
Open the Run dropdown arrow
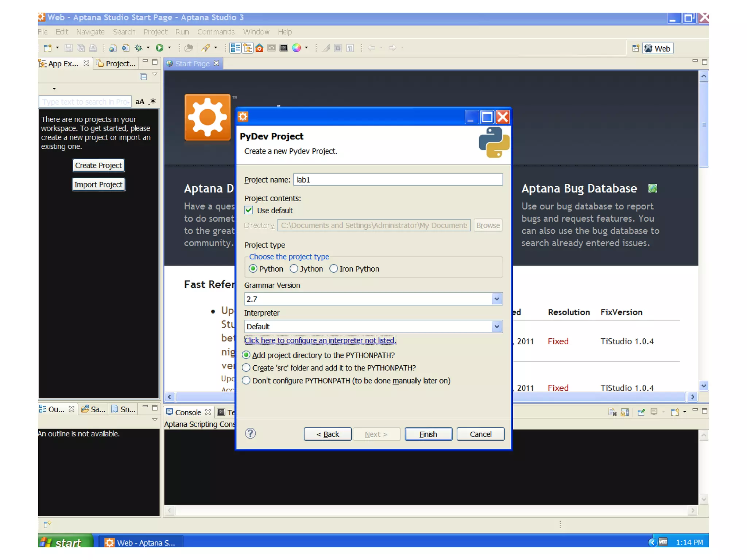coord(169,48)
